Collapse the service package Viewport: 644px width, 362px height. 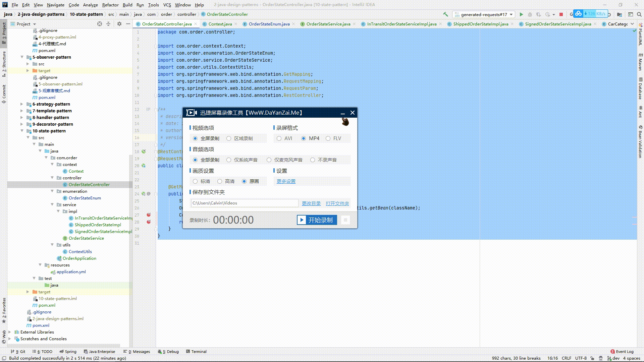point(52,204)
